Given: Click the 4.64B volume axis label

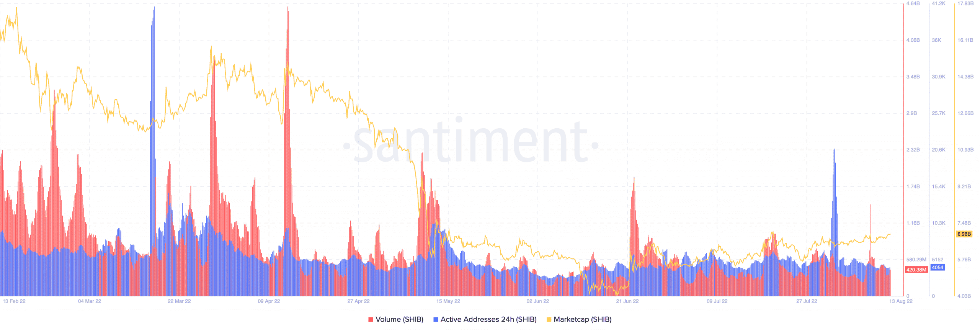Looking at the screenshot, I should 913,3.
